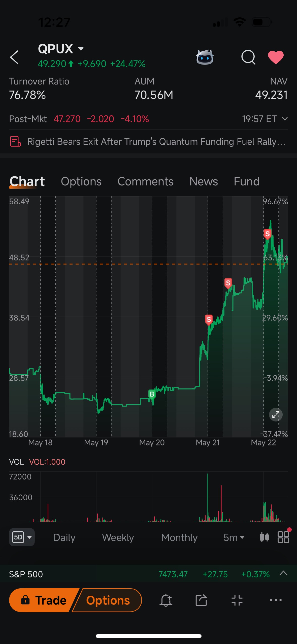Open the AI robot assistant icon
297x644 pixels.
coord(205,57)
